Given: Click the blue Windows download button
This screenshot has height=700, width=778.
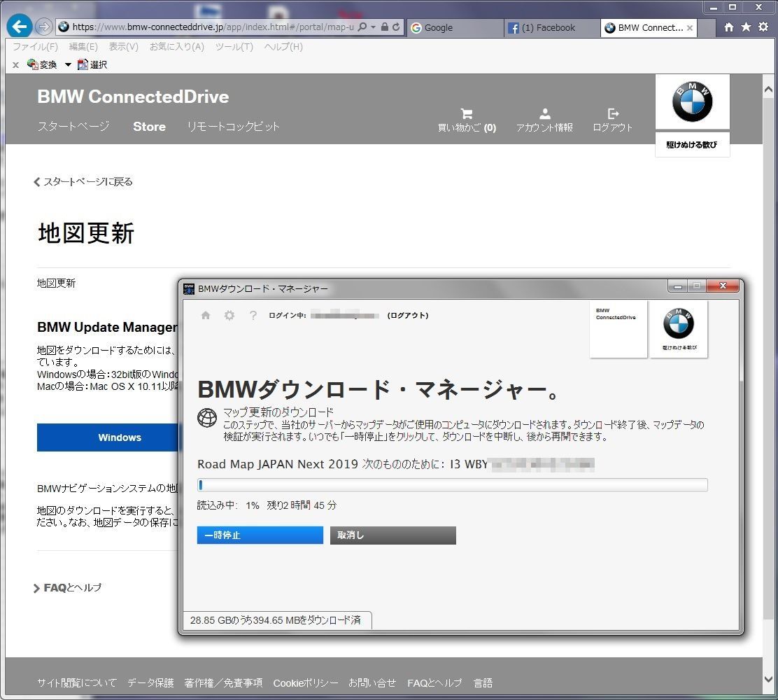Looking at the screenshot, I should (x=108, y=437).
